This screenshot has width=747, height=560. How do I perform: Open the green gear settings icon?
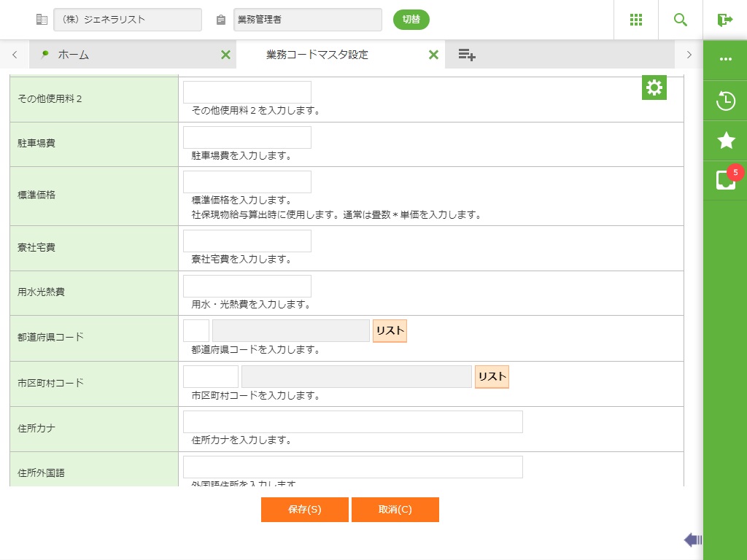[x=654, y=87]
